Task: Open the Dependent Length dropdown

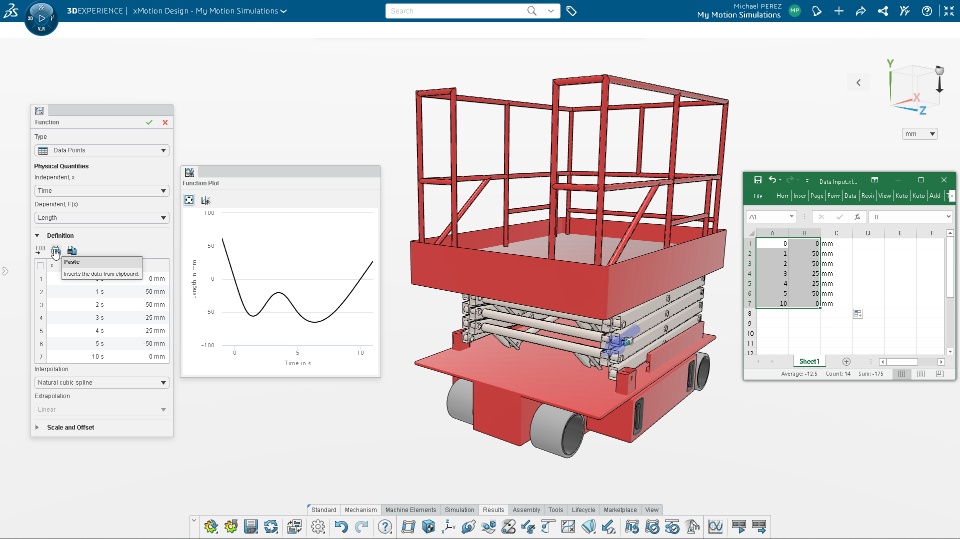Action: [x=102, y=217]
